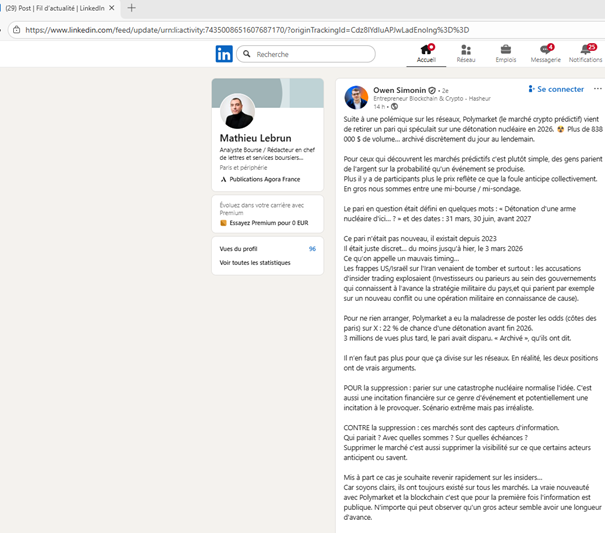Click the LinkedIn logo icon
605x533 pixels.
(224, 54)
